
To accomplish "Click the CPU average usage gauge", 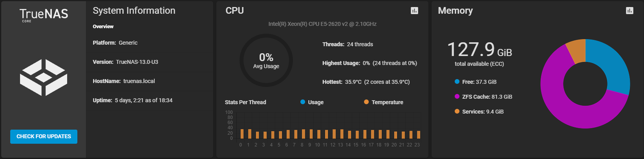I will (x=266, y=60).
